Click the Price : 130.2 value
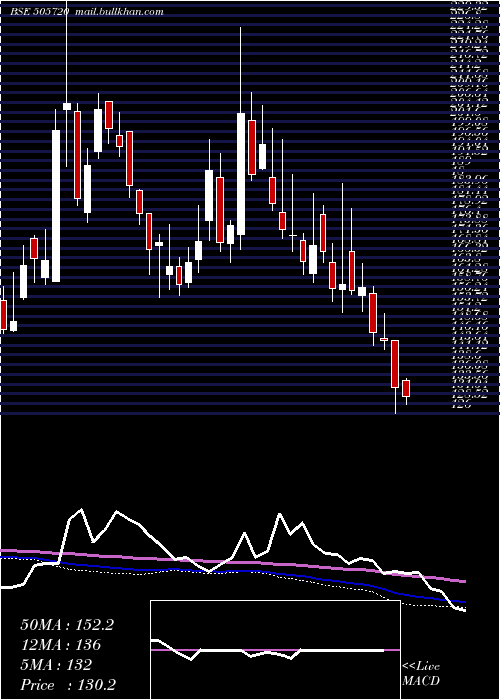Image resolution: width=500 pixels, height=700 pixels. [67, 685]
